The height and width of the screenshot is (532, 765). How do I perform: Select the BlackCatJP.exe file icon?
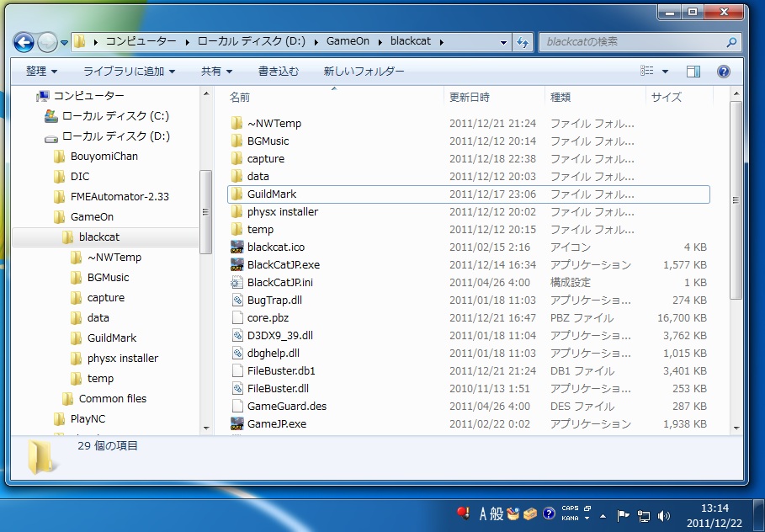tap(237, 264)
